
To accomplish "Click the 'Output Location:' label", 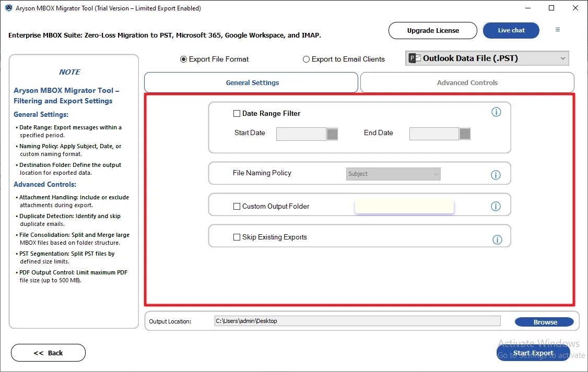I will (x=170, y=321).
